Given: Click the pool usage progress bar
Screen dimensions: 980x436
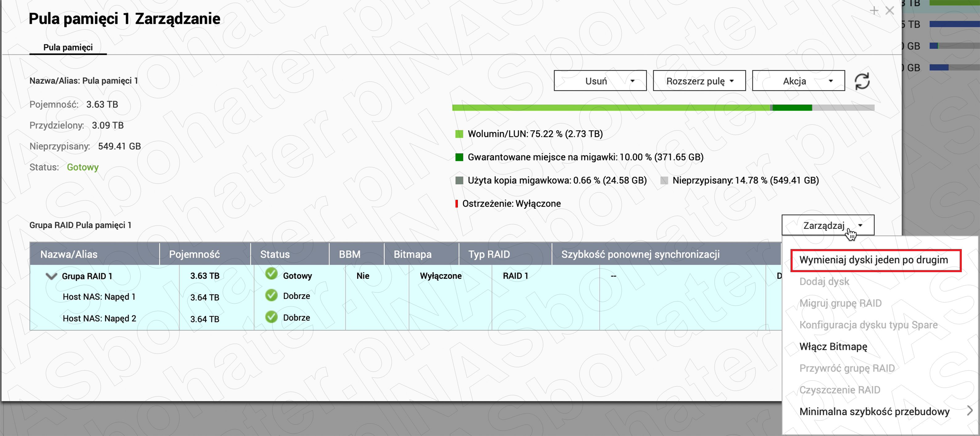Looking at the screenshot, I should [x=663, y=108].
